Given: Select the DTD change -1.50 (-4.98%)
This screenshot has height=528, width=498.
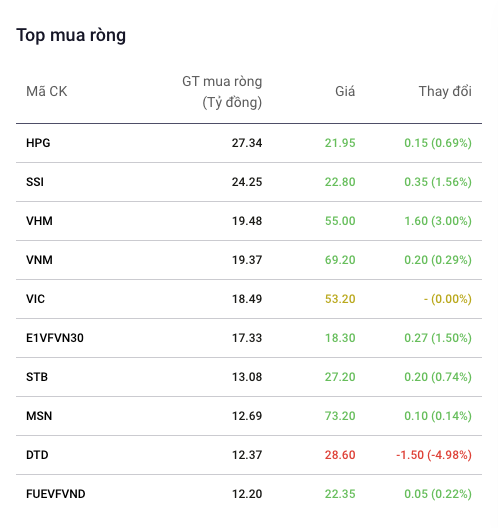Looking at the screenshot, I should coord(434,455).
